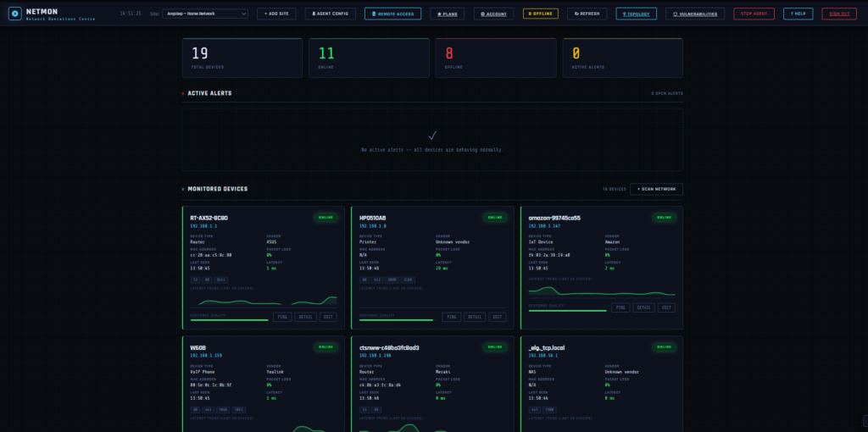Open the Remote Access panel
The width and height of the screenshot is (868, 432).
392,14
